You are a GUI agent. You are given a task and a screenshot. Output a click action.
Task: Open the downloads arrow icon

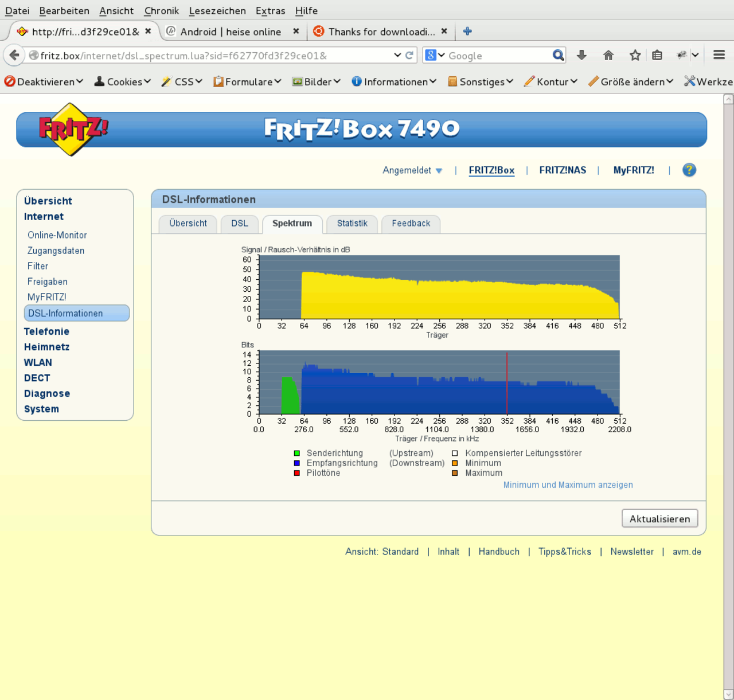pos(581,55)
